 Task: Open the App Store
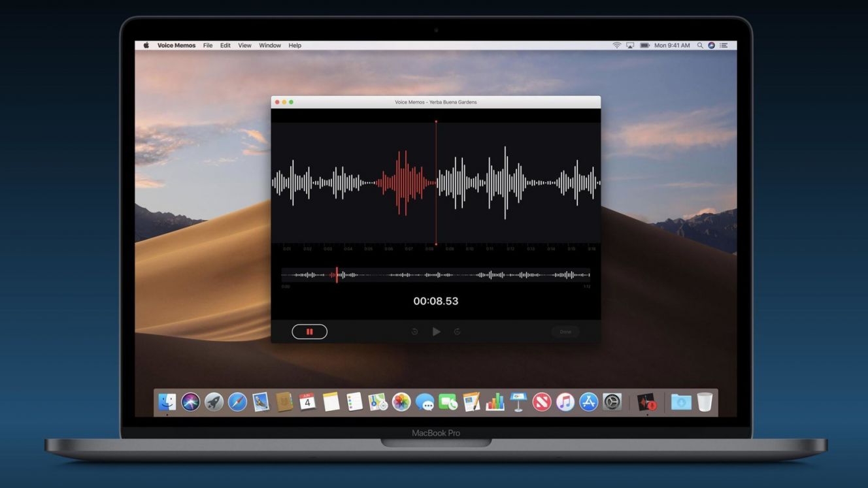tap(588, 402)
